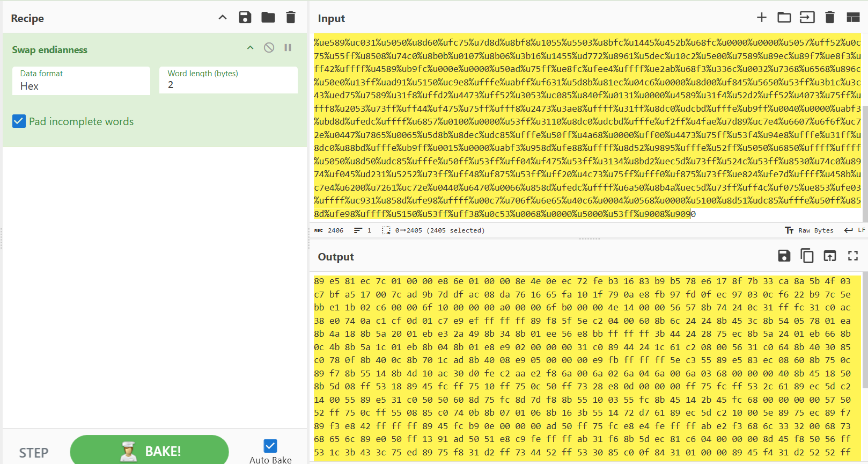Reset pane layout icon
The width and height of the screenshot is (868, 464).
coord(853,18)
